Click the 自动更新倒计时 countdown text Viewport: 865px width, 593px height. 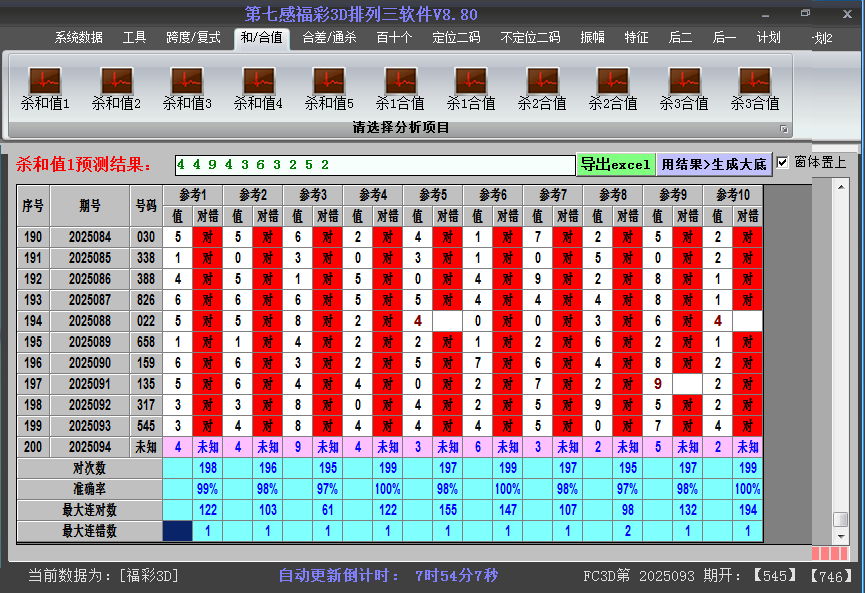pyautogui.click(x=388, y=576)
